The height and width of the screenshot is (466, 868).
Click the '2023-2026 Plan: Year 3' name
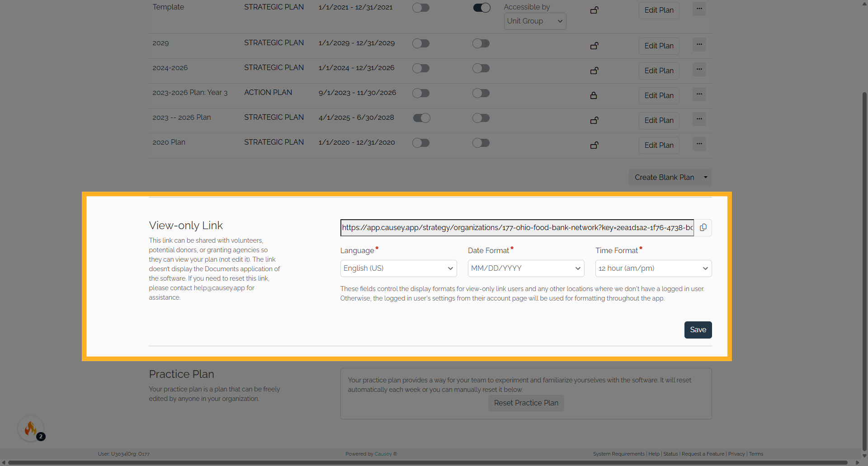(x=190, y=93)
